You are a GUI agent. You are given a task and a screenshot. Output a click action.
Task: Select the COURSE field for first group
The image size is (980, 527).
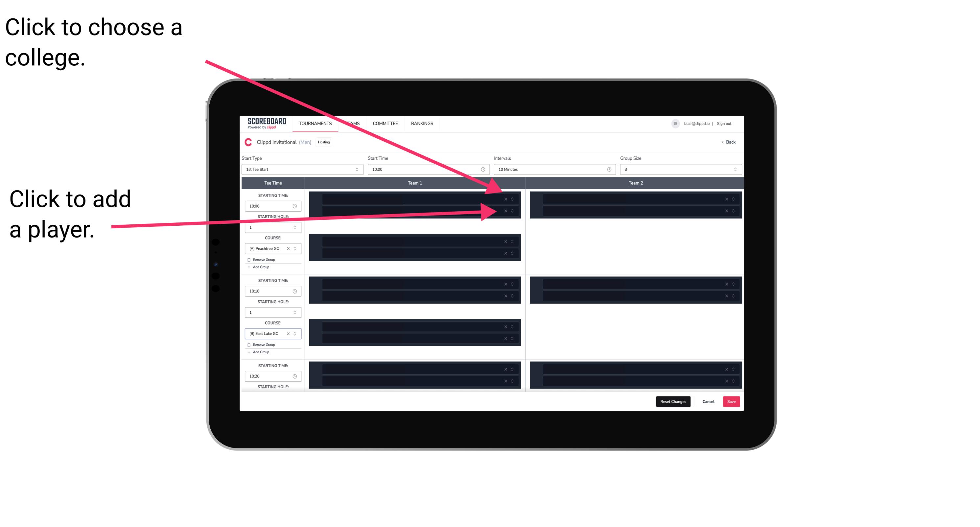[x=271, y=249]
